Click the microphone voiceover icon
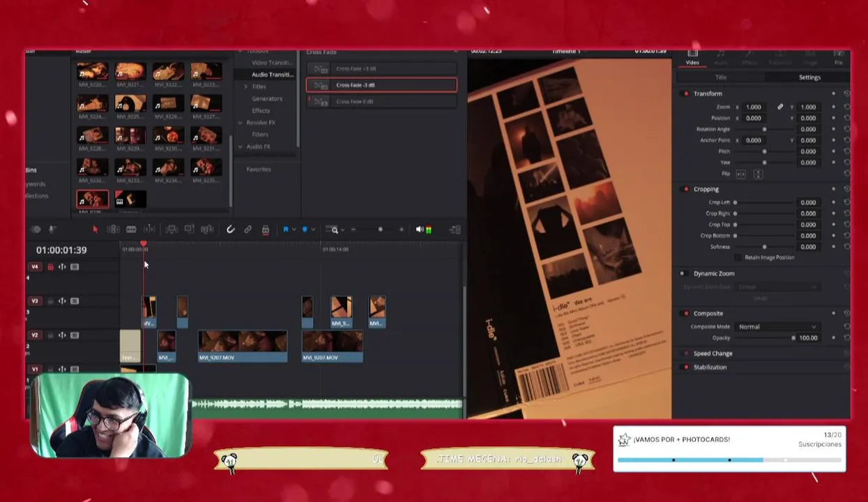Screen dimensions: 868x502 [x=52, y=229]
